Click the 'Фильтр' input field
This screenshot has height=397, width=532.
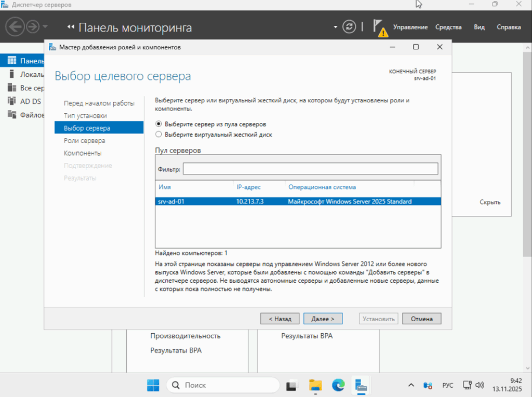[310, 169]
